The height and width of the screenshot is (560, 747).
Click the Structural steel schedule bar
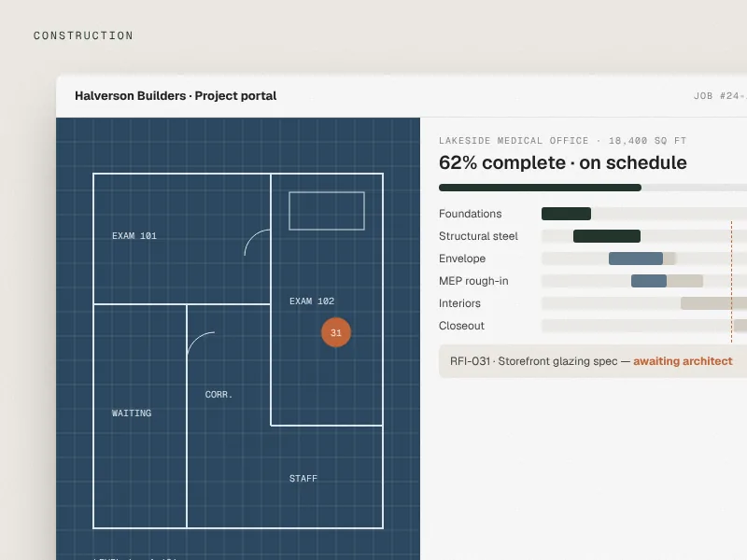coord(607,236)
